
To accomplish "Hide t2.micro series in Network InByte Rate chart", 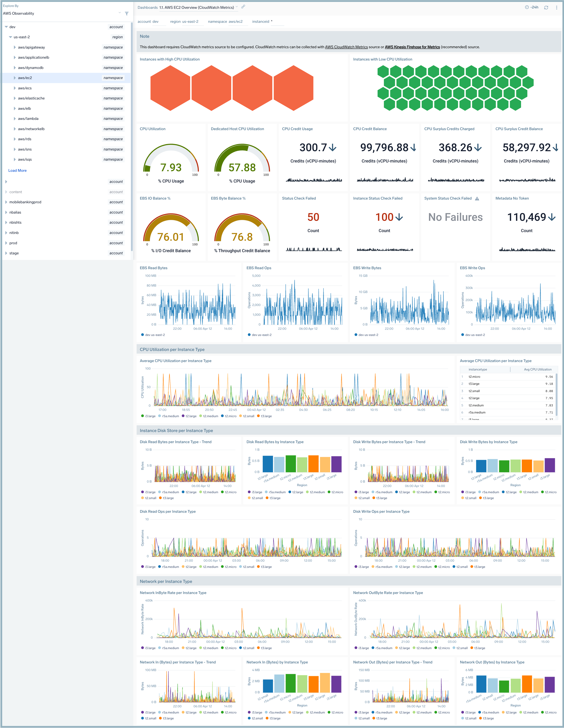I will [230, 648].
